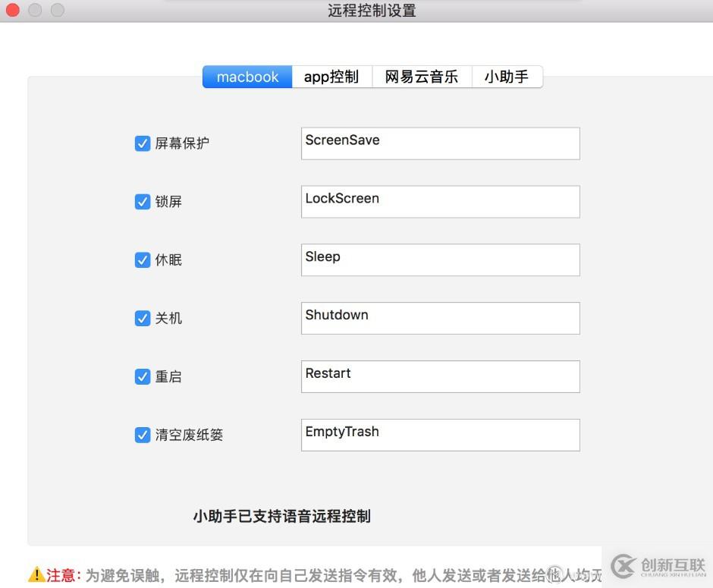The image size is (713, 588).
Task: Switch to the macbook tab
Action: 247,77
